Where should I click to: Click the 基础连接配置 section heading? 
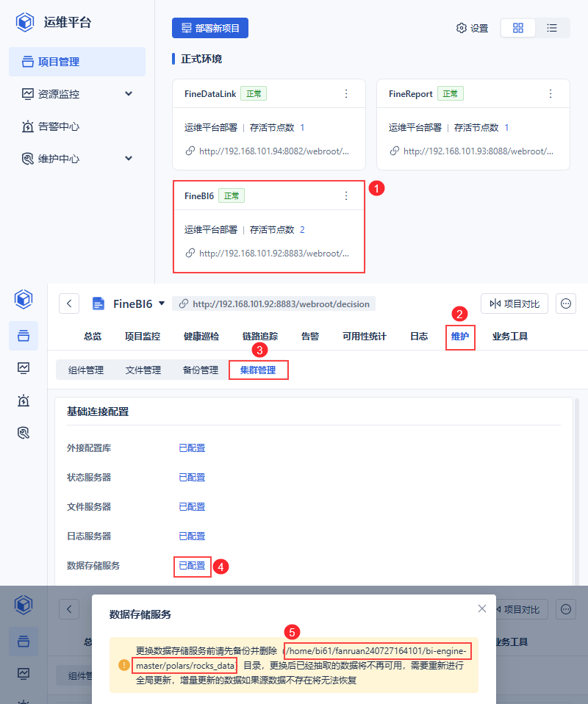(98, 412)
